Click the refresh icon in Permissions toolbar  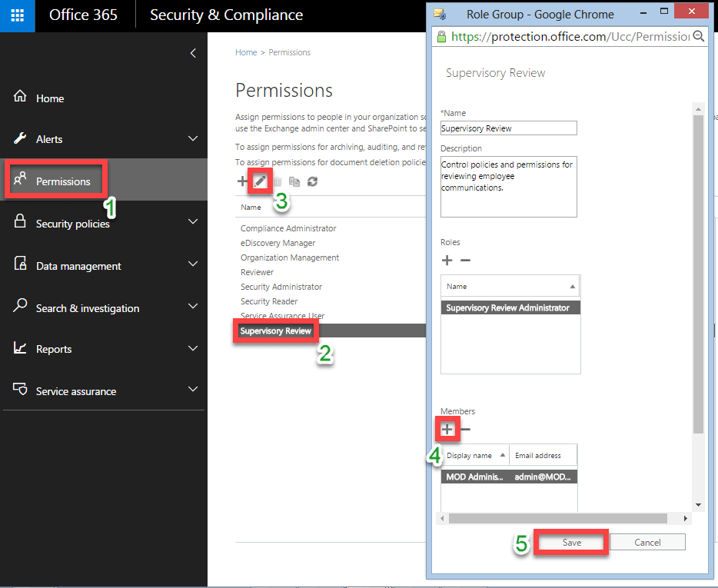click(x=312, y=181)
